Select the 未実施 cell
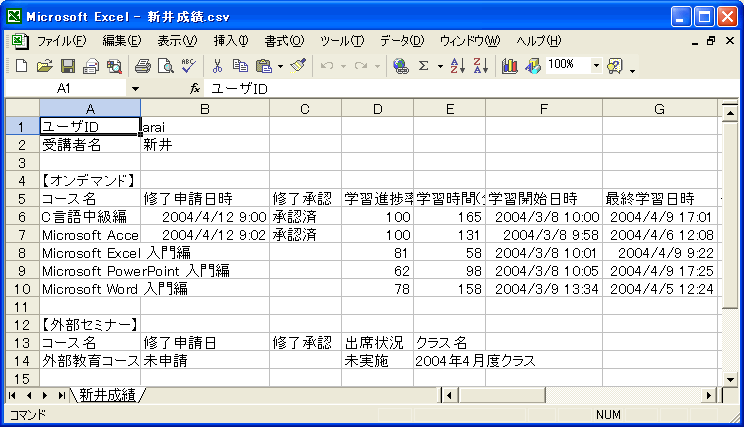The height and width of the screenshot is (427, 744). pos(377,361)
